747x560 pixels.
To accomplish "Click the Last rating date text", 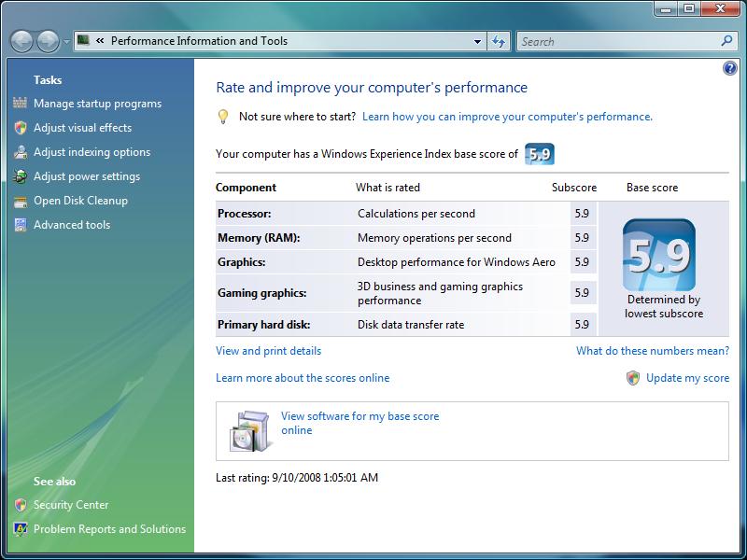I will 297,478.
